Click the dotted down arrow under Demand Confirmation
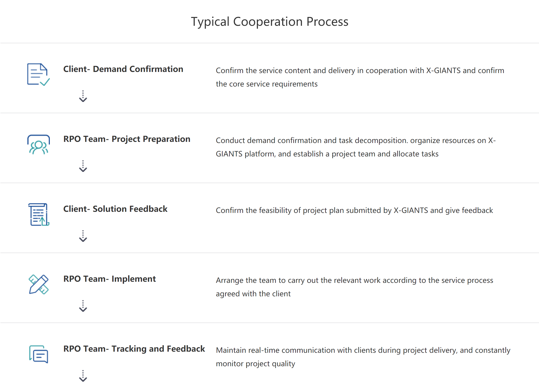 pos(83,96)
